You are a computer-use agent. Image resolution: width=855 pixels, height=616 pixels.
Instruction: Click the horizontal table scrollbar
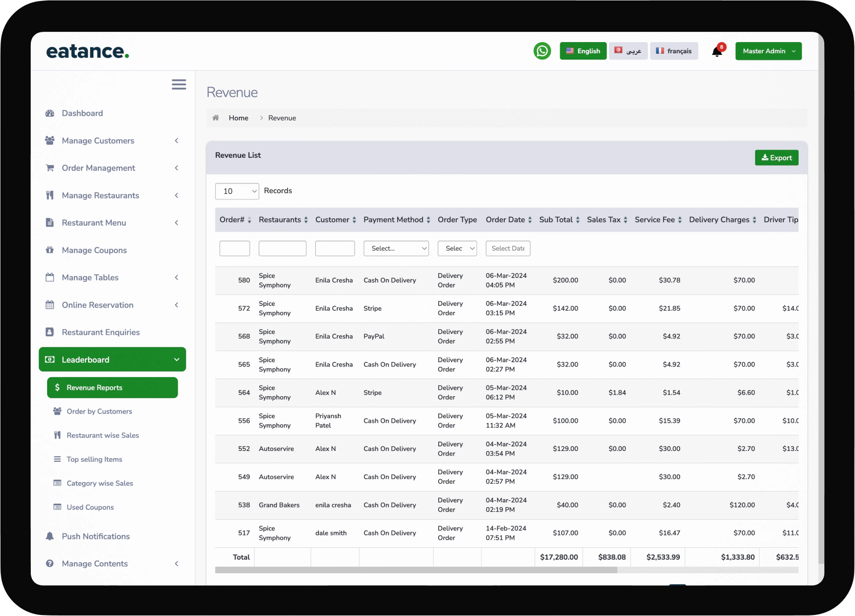pos(416,570)
